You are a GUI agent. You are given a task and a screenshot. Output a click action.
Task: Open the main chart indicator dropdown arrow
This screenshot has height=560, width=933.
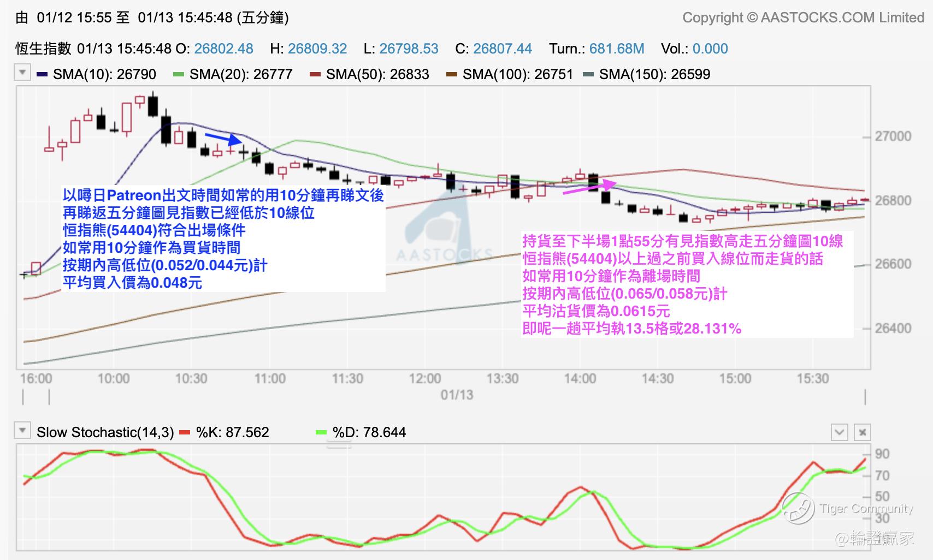pyautogui.click(x=22, y=72)
